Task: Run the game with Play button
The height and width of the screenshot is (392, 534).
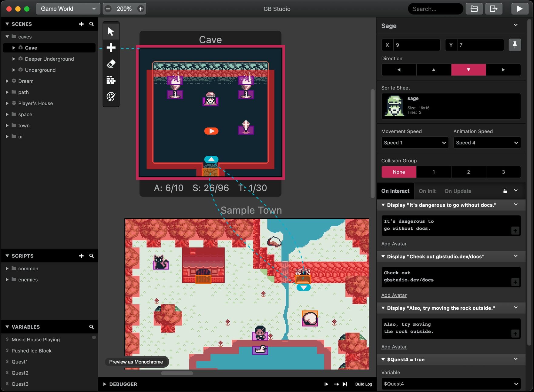Action: [x=519, y=9]
